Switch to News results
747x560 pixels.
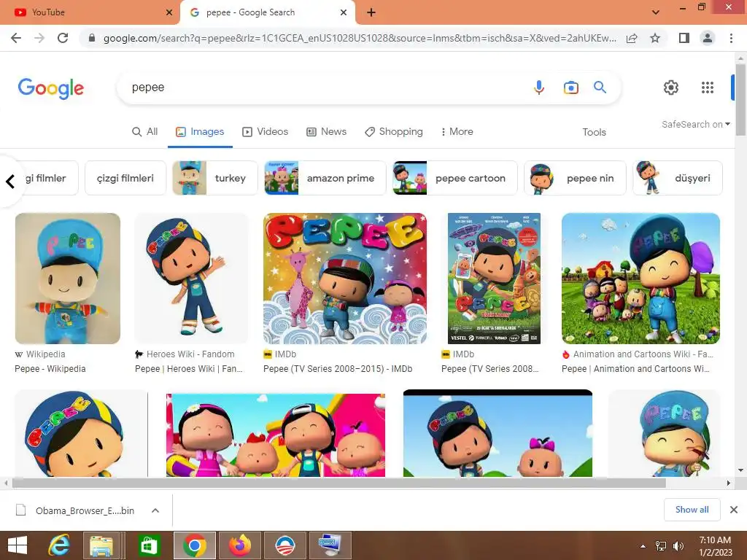click(326, 132)
